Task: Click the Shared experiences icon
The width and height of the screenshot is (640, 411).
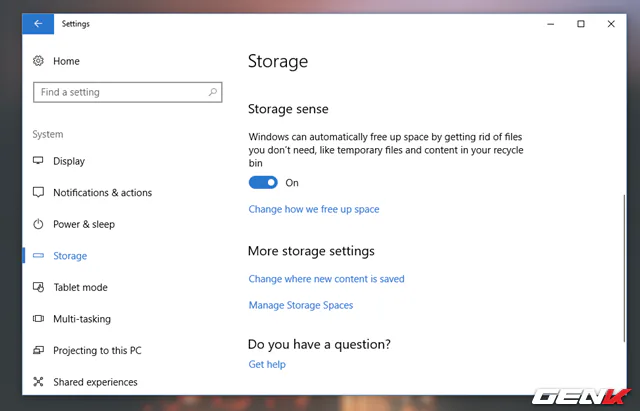Action: pyautogui.click(x=38, y=382)
